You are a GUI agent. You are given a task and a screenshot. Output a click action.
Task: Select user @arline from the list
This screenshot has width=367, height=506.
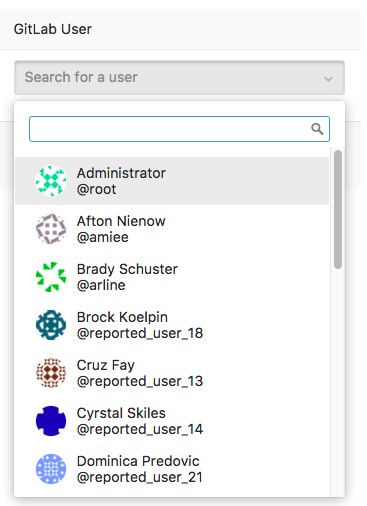click(172, 277)
